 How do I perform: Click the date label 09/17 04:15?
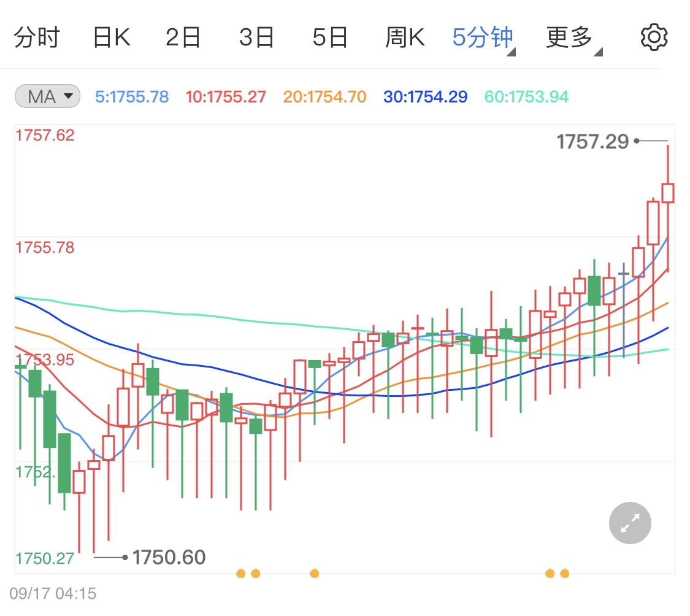coord(53,593)
